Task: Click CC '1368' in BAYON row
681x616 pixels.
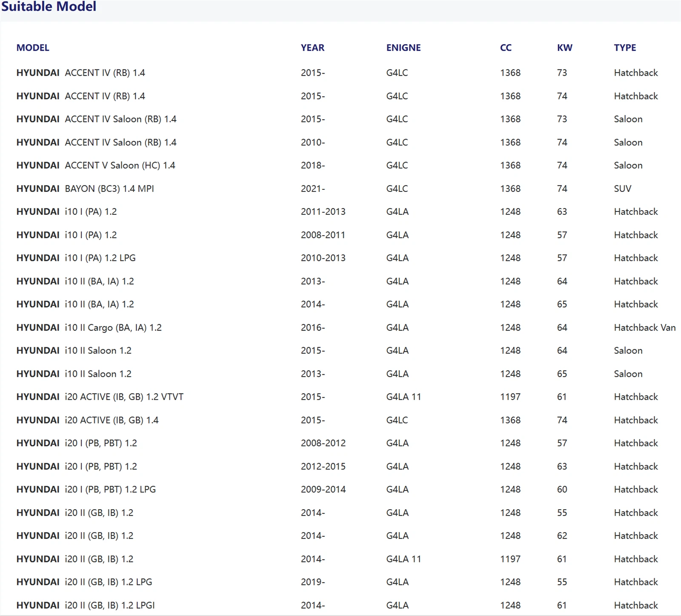Action: point(510,188)
